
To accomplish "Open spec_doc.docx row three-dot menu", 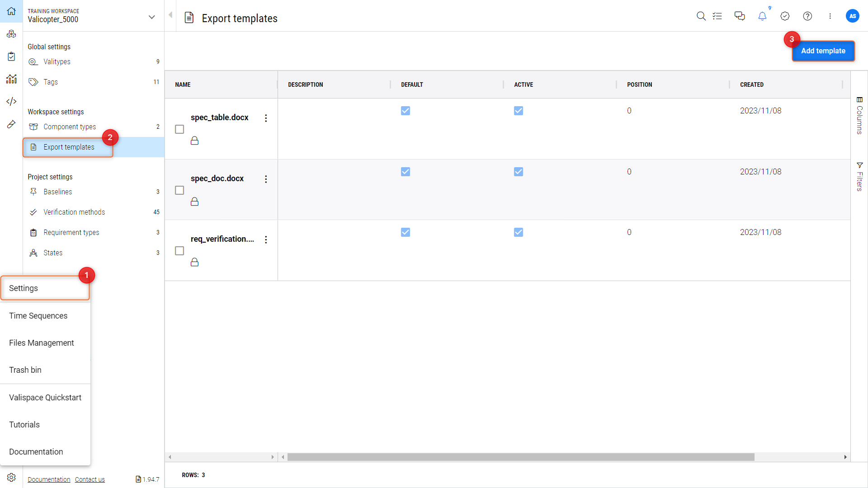I will (266, 179).
